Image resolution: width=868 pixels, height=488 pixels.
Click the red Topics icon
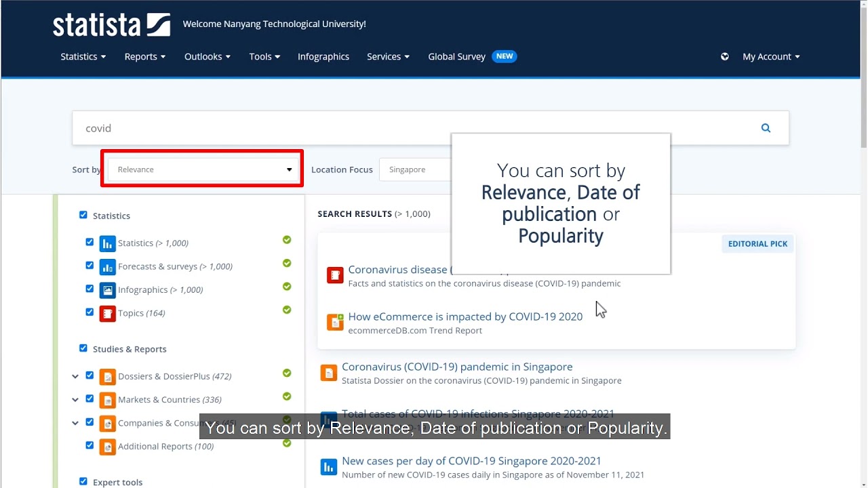pos(107,313)
